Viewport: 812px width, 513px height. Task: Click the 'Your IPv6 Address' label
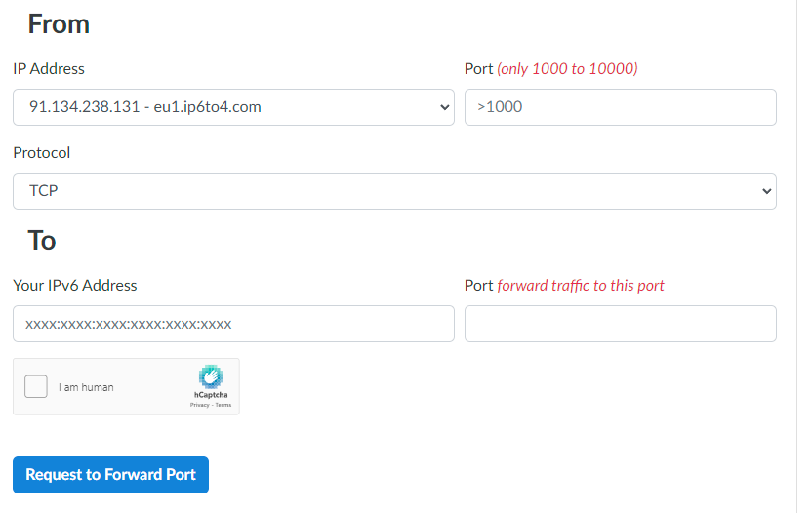tap(75, 286)
